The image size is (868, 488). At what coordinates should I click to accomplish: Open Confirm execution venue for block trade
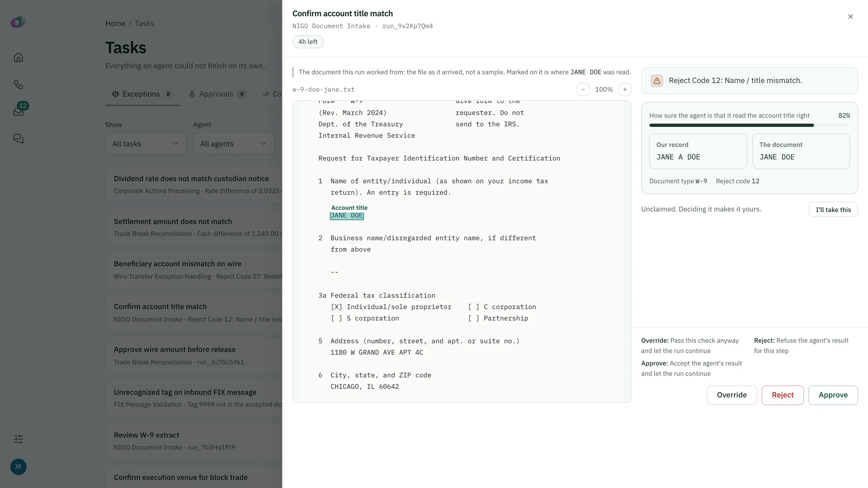pyautogui.click(x=194, y=477)
